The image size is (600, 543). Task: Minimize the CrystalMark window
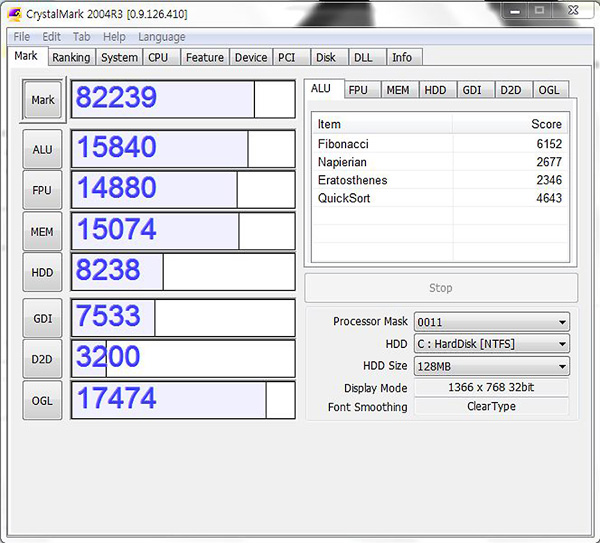coord(515,11)
